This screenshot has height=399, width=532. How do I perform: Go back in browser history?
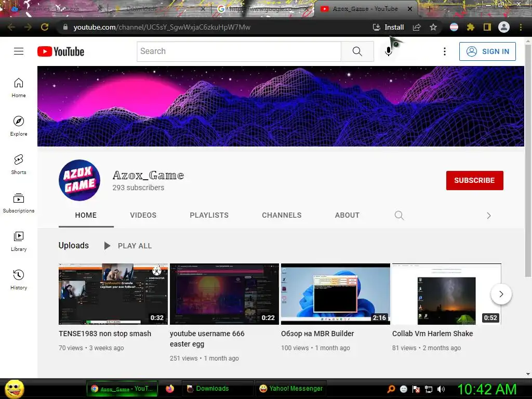click(x=11, y=27)
